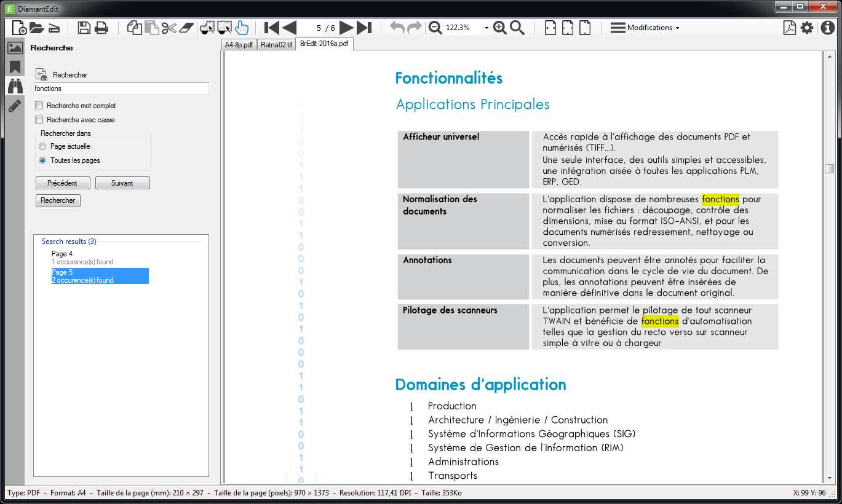Switch to the A4-8p.pdf tab

coord(239,45)
